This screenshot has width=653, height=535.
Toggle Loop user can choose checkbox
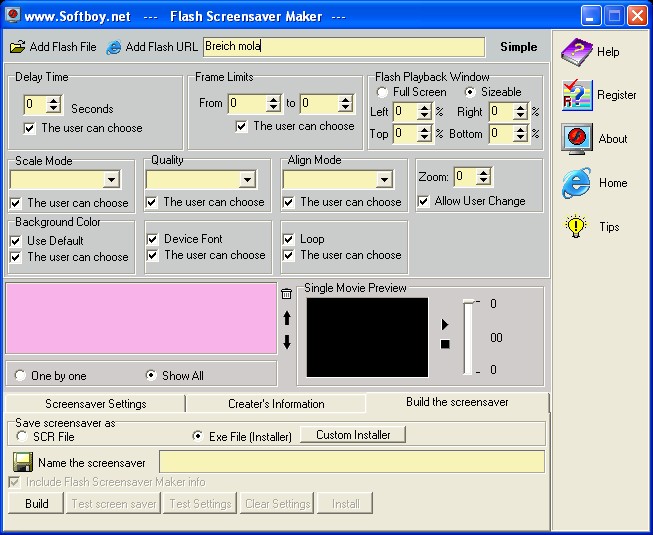tap(289, 255)
